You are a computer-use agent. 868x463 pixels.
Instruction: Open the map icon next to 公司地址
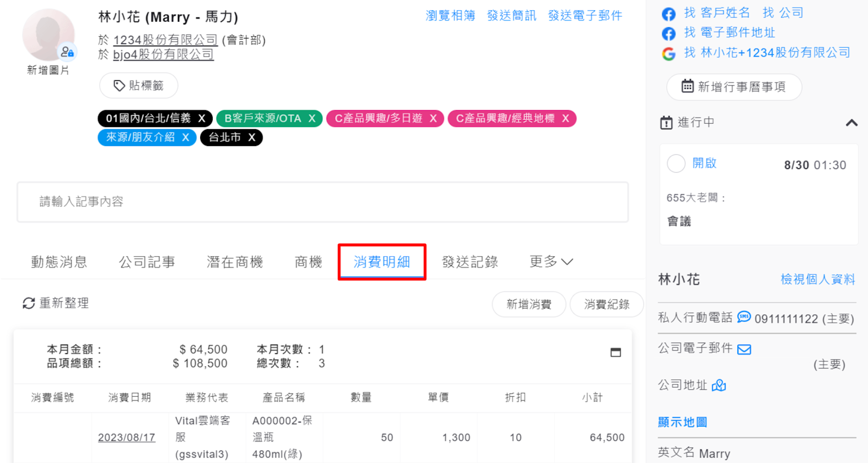(719, 385)
